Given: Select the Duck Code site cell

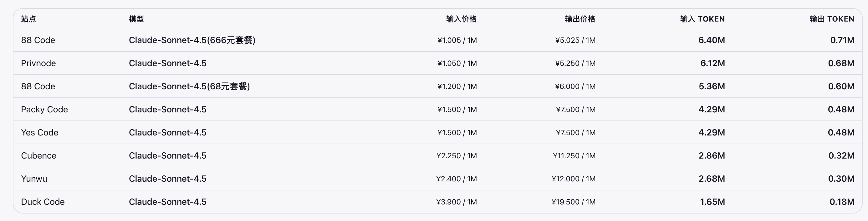Looking at the screenshot, I should click(43, 202).
